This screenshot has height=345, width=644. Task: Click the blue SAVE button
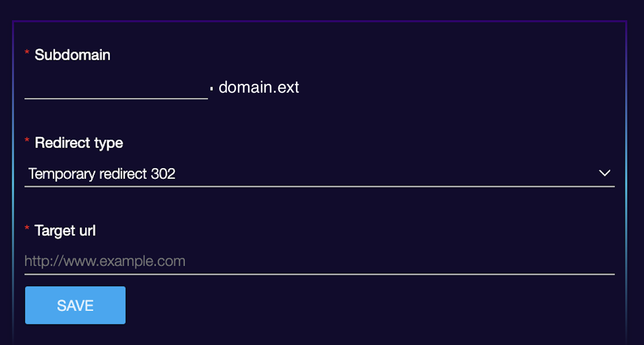(x=75, y=305)
